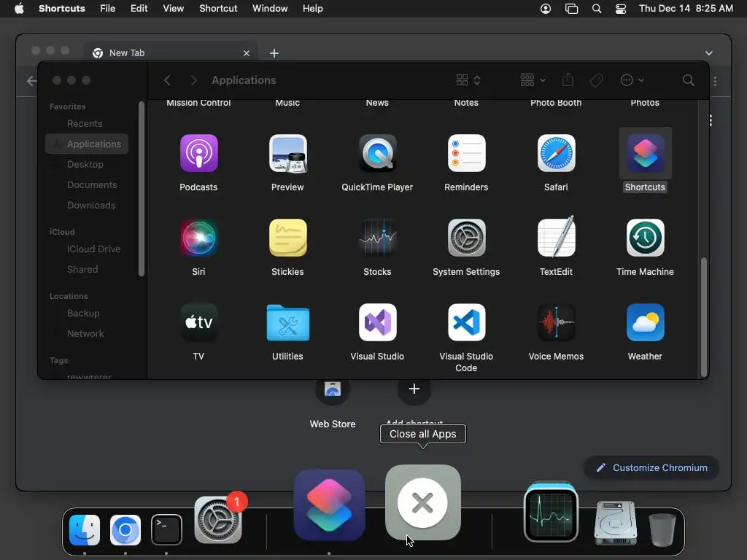The image size is (747, 560).
Task: Click the Shortcuts icon in the Dock
Action: [329, 505]
